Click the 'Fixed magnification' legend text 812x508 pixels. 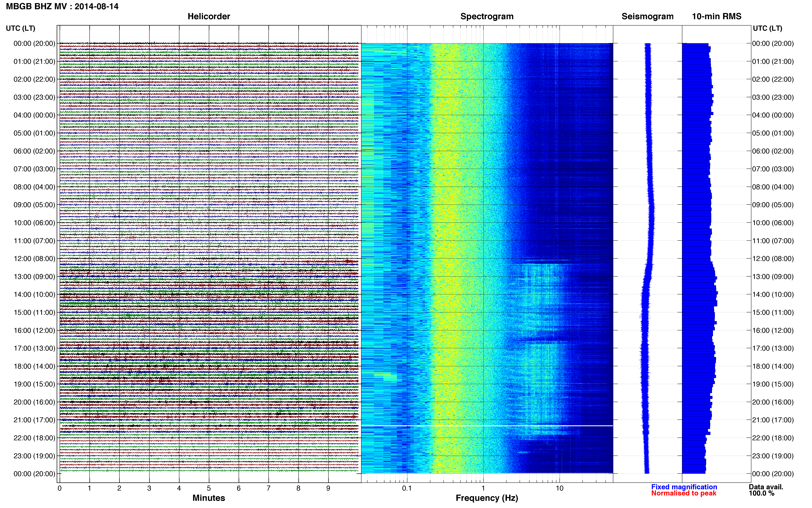click(684, 487)
